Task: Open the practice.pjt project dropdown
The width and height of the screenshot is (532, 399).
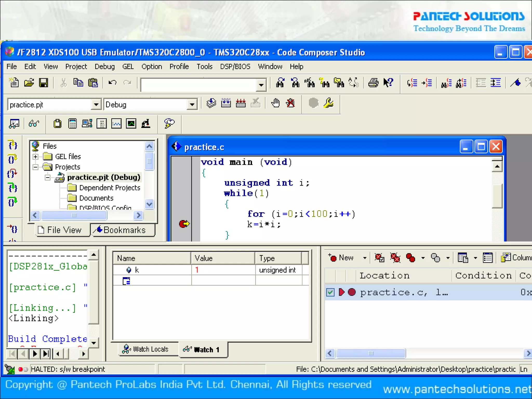Action: [x=96, y=105]
